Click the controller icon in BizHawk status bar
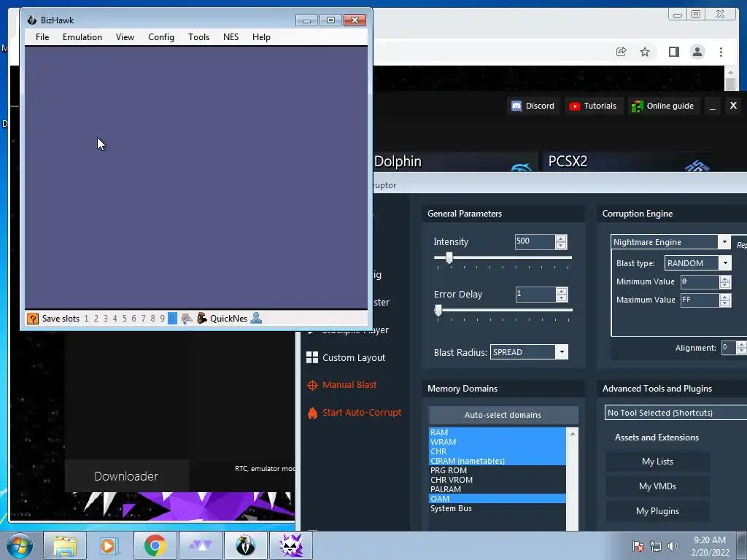747x560 pixels. point(187,319)
